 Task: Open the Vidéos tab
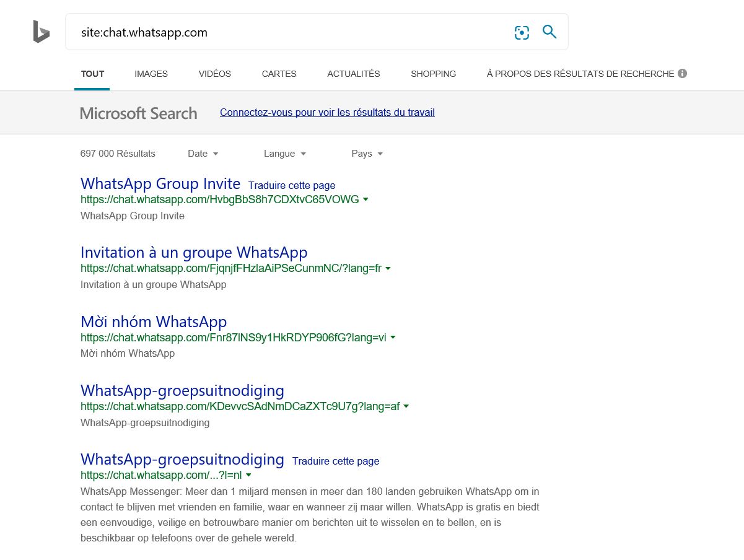click(214, 74)
